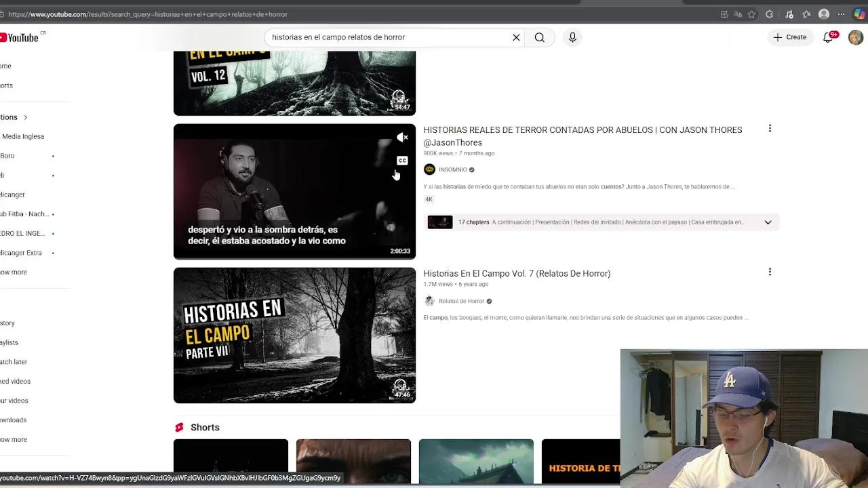The width and height of the screenshot is (868, 488).
Task: Play the Vol. 12 video thumbnail
Action: [x=294, y=83]
